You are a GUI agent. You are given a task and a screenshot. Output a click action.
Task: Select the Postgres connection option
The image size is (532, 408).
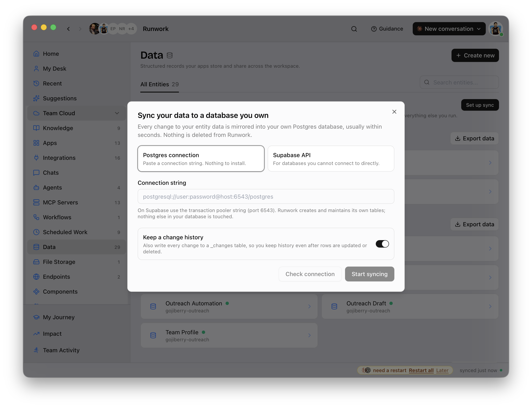(201, 159)
